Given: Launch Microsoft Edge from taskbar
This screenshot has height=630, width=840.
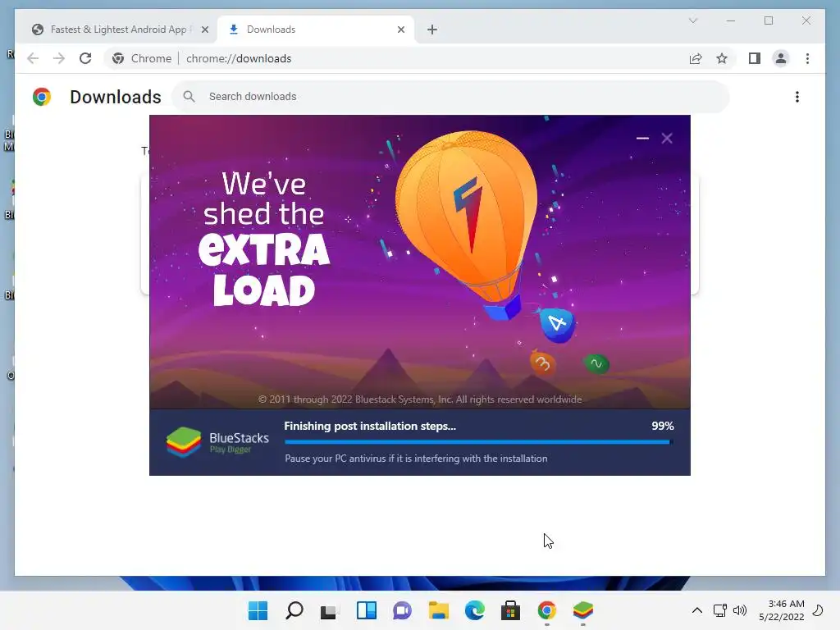Looking at the screenshot, I should 475,610.
